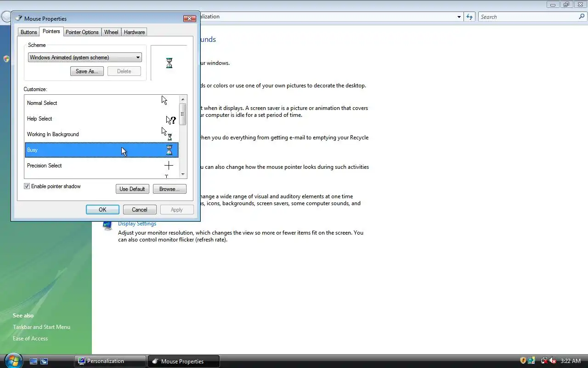This screenshot has width=588, height=368.
Task: Click the magnifier icon in the Search box
Action: (x=582, y=17)
